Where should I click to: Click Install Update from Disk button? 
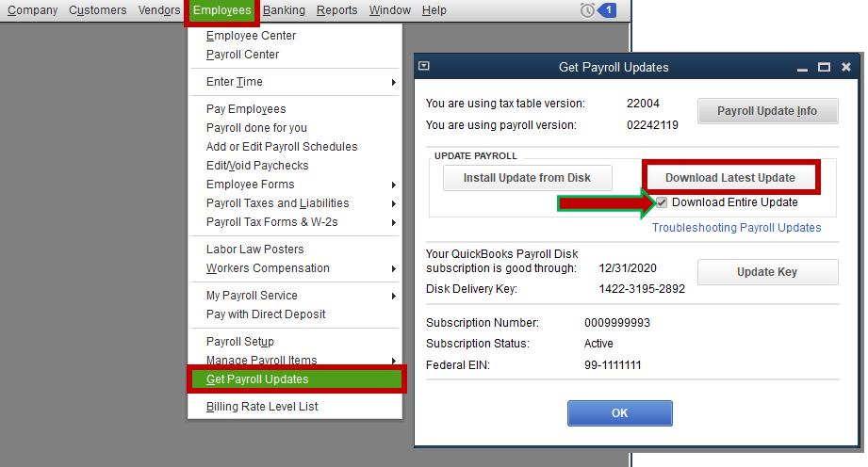coord(527,178)
